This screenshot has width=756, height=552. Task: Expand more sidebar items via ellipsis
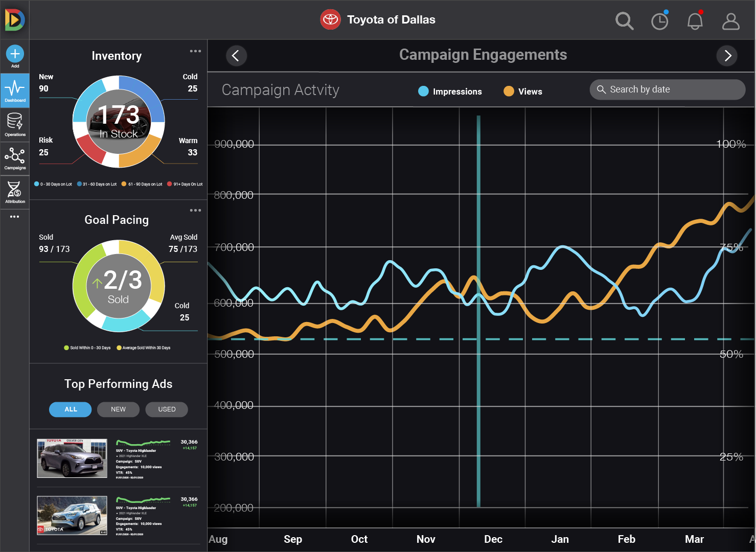tap(15, 217)
